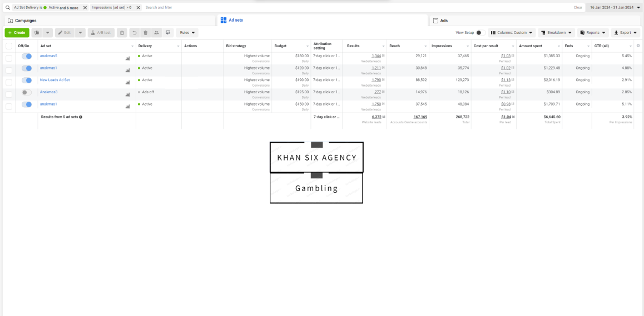
Task: Turn on the Anakmas3 ad set switch
Action: (x=27, y=92)
